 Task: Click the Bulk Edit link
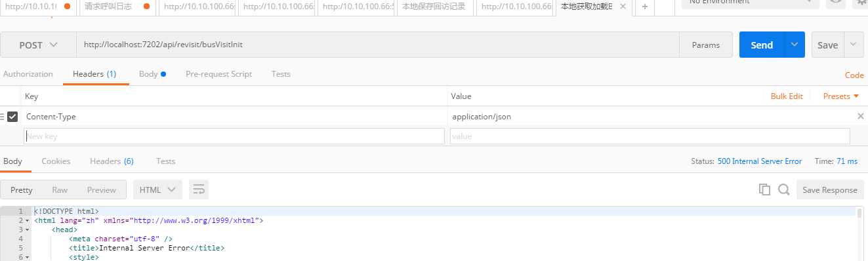(x=787, y=96)
